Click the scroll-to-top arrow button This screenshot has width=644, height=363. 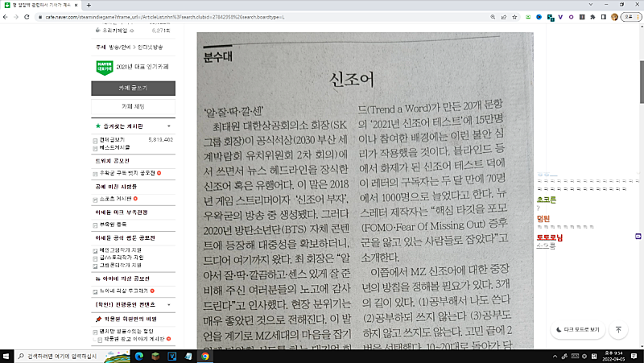(618, 330)
